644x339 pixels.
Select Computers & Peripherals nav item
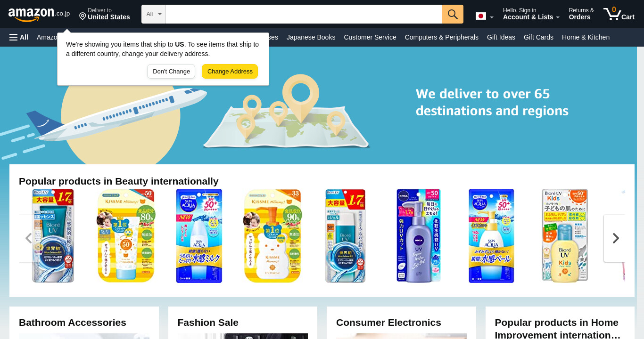pos(441,37)
